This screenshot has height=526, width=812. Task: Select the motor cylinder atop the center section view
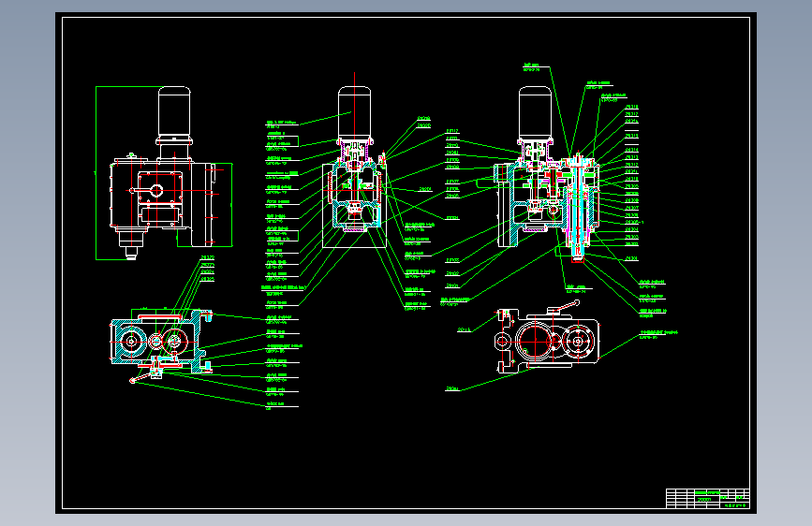[354, 112]
